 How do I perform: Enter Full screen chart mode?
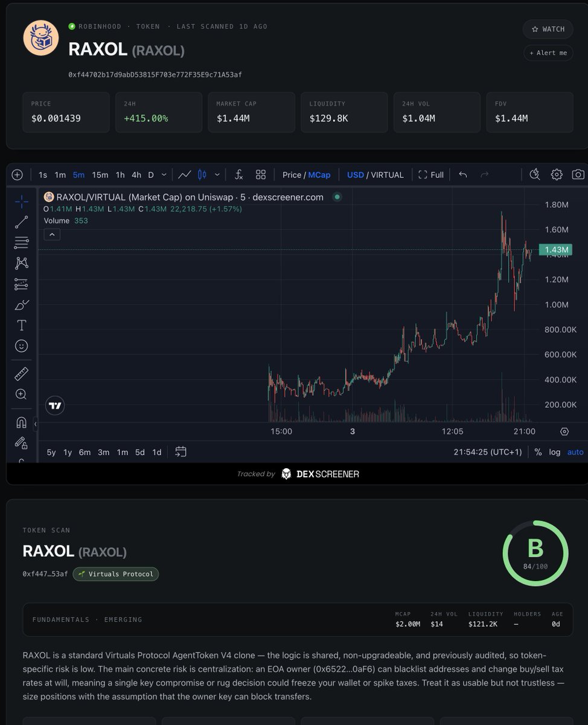coord(431,175)
